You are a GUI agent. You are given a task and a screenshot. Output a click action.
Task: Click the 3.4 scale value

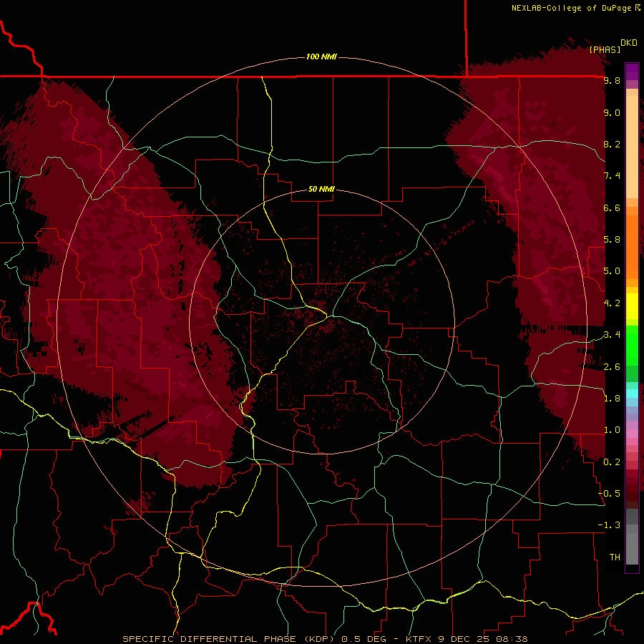(x=612, y=335)
